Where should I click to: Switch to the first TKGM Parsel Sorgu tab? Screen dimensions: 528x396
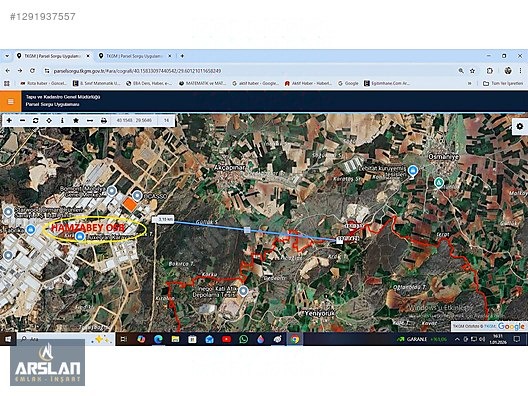53,56
